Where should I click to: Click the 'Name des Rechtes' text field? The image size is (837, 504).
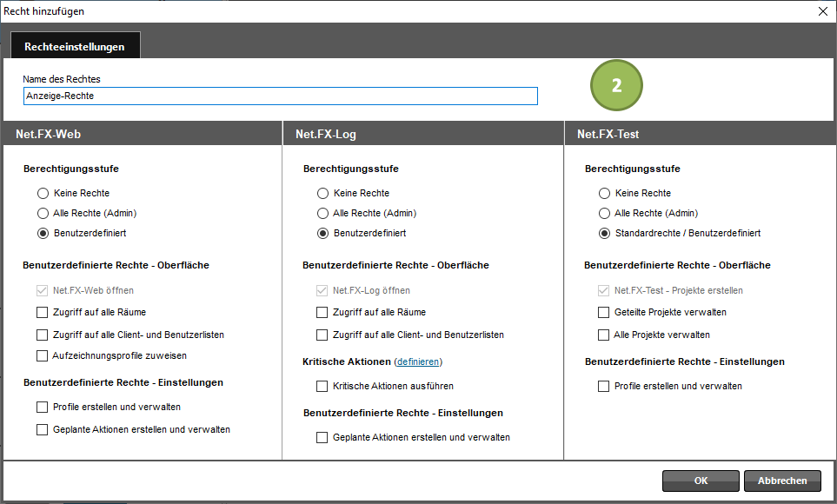coord(281,96)
